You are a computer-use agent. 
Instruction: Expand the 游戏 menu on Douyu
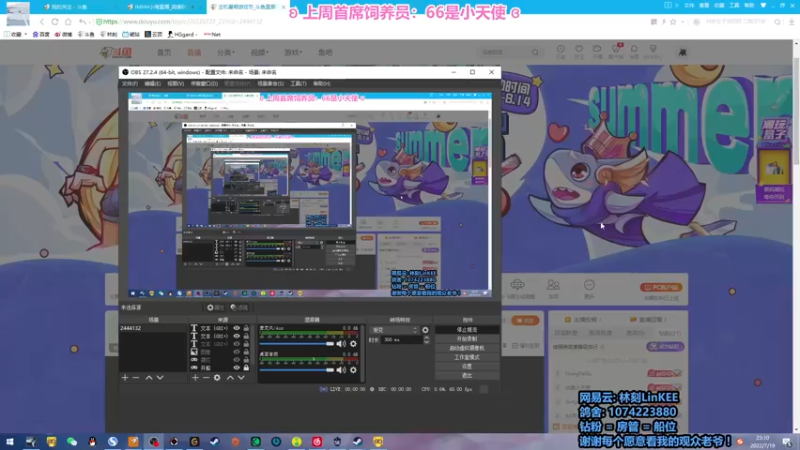pyautogui.click(x=293, y=53)
